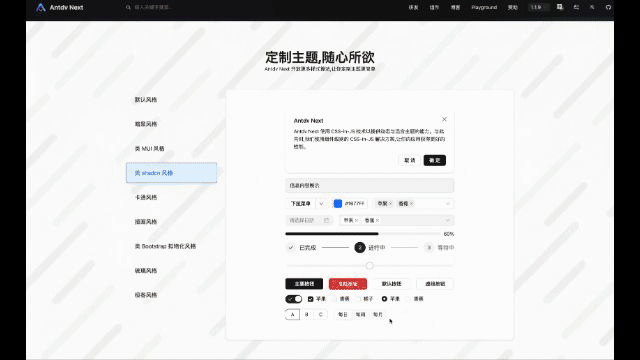Select segment B
The width and height of the screenshot is (640, 360).
click(307, 315)
